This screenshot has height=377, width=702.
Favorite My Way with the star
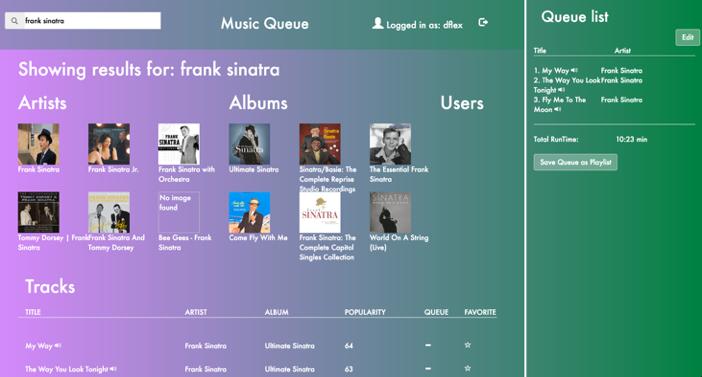click(x=467, y=345)
